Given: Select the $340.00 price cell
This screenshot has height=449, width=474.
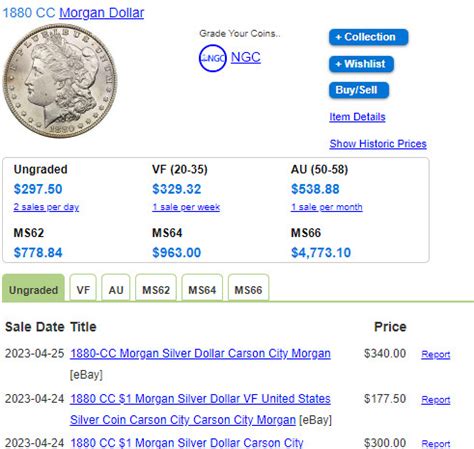Looking at the screenshot, I should pos(385,353).
